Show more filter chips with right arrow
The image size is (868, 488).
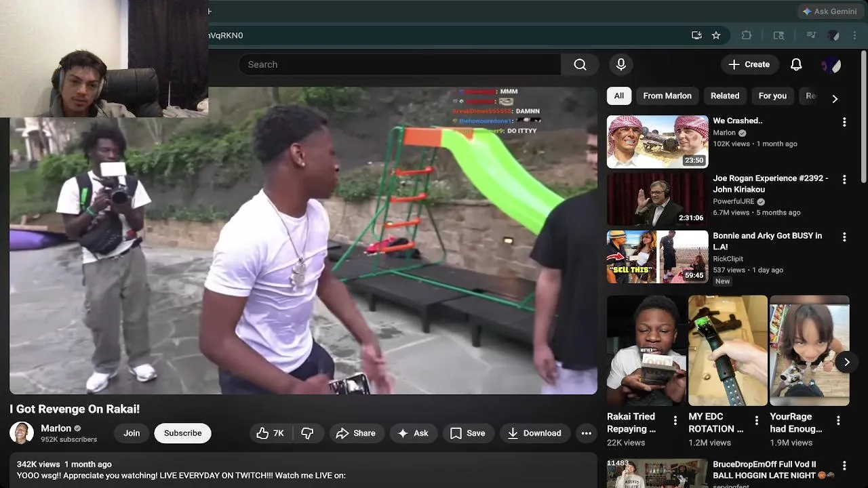click(835, 98)
